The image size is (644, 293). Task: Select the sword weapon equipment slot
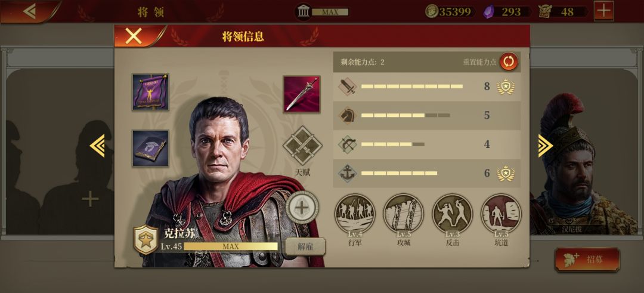coord(302,94)
